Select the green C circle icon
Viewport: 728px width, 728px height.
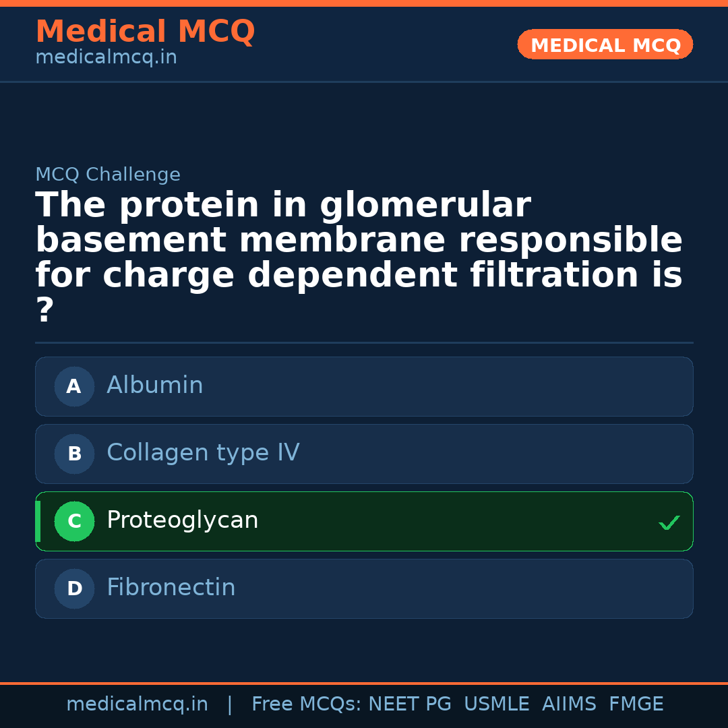[x=74, y=521]
